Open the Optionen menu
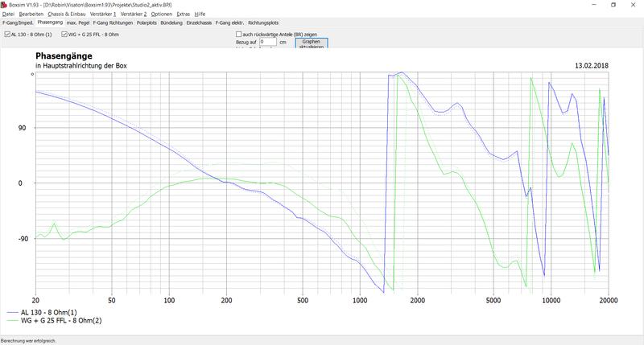The image size is (644, 345). [161, 14]
